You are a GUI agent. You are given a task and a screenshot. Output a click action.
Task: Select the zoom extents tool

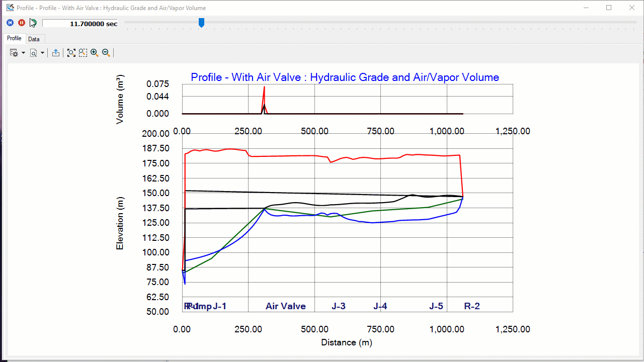71,53
